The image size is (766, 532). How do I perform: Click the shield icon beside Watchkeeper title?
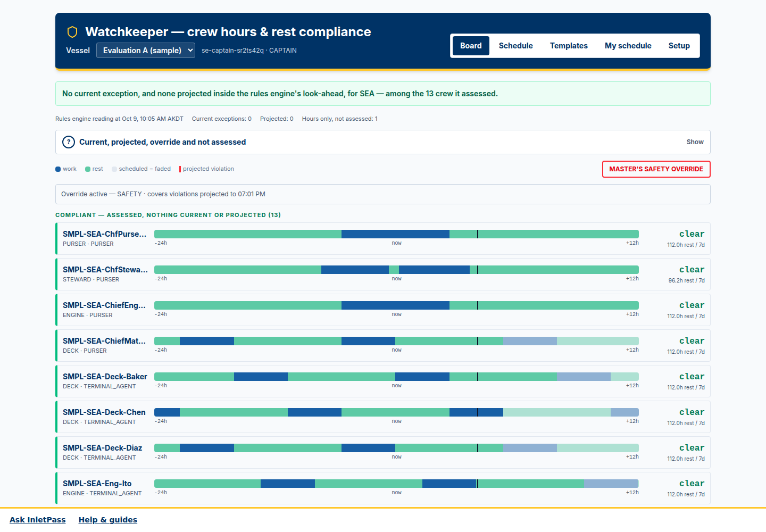pos(72,32)
